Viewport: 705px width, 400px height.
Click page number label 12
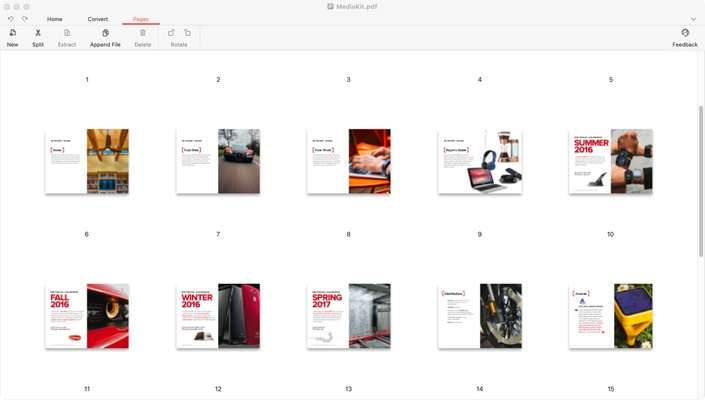click(x=218, y=389)
